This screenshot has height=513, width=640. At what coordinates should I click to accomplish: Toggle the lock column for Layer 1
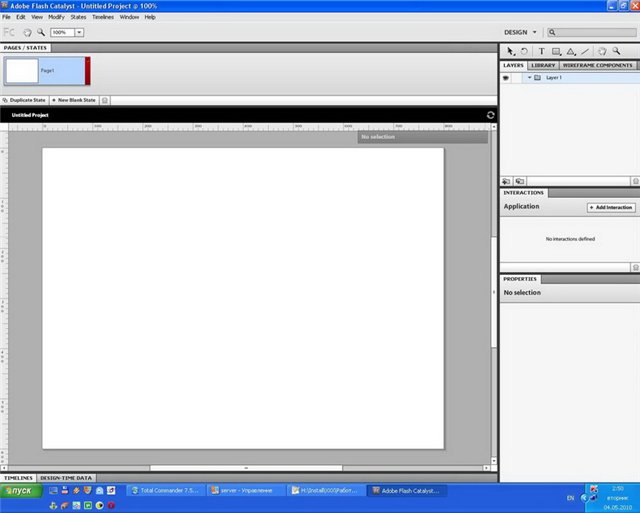517,77
